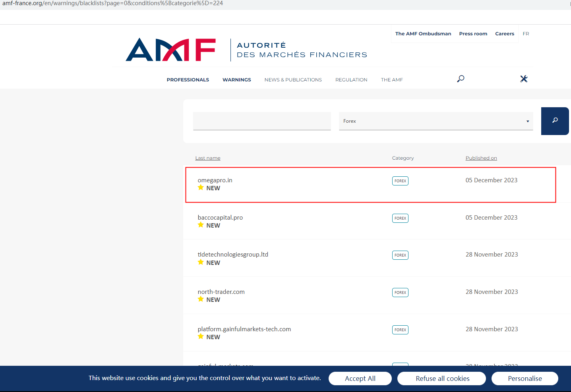Click FOREX tag on north-trader.com row
The height and width of the screenshot is (392, 571).
400,292
